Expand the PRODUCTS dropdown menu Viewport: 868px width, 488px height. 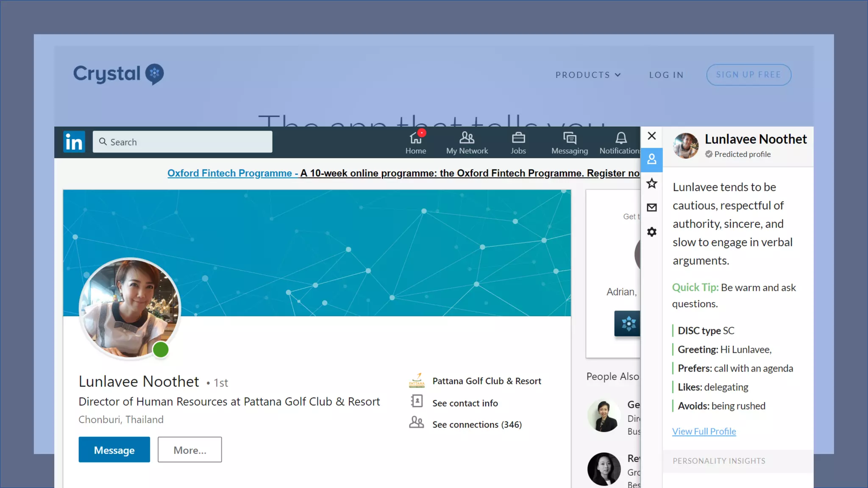[588, 75]
